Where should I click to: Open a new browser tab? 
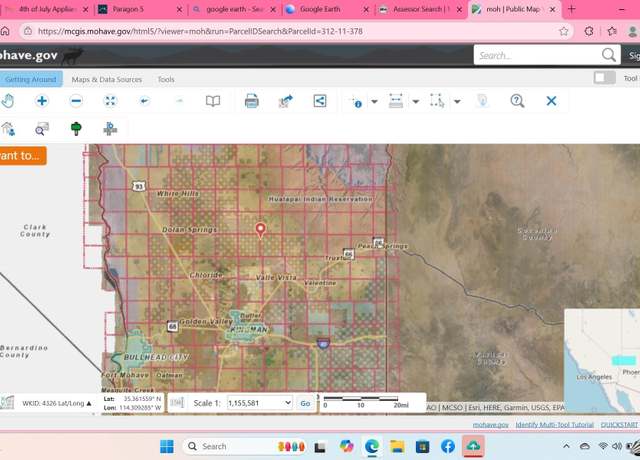(x=571, y=9)
